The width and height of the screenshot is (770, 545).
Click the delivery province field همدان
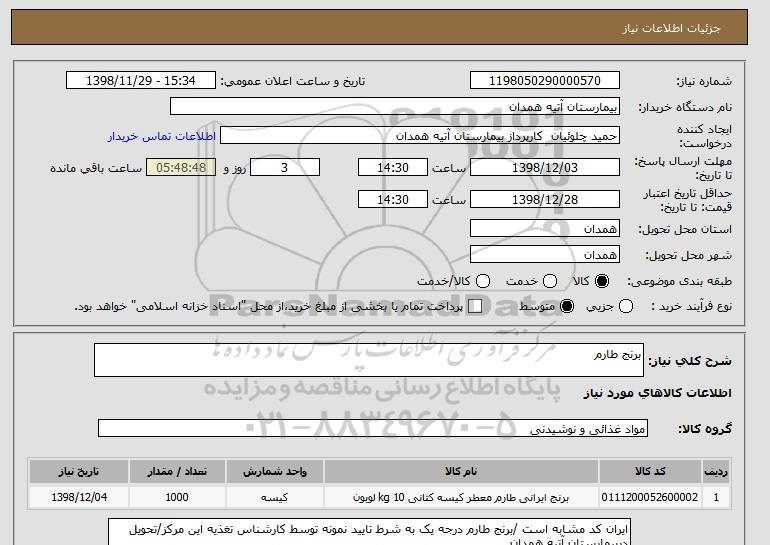[x=545, y=228]
